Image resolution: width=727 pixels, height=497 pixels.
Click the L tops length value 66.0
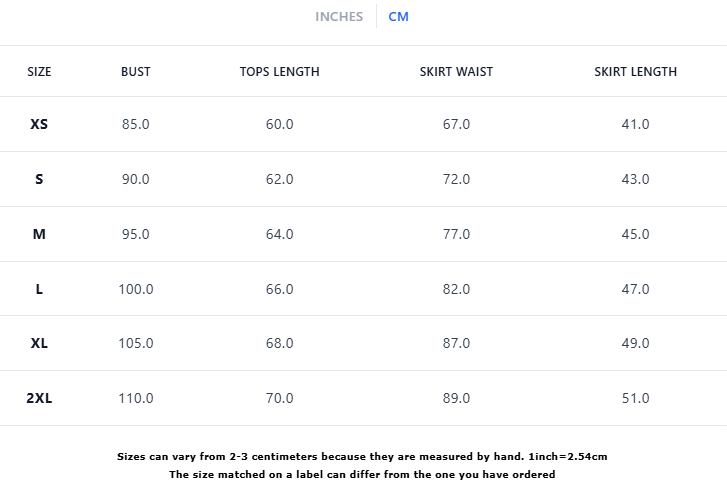[x=280, y=289]
